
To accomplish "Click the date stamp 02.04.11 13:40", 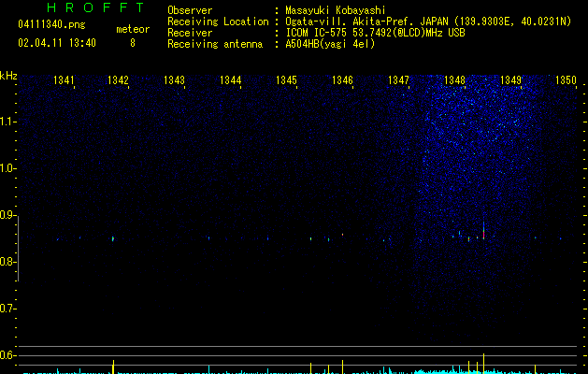I will [57, 43].
